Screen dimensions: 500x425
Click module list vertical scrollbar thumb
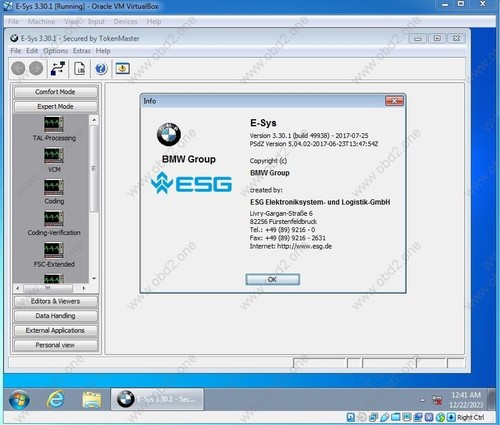tap(94, 168)
